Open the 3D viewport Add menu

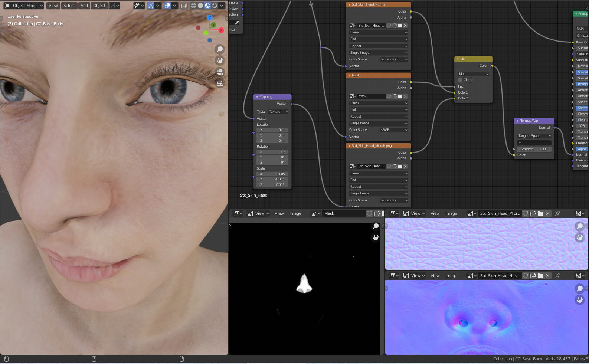[x=84, y=6]
